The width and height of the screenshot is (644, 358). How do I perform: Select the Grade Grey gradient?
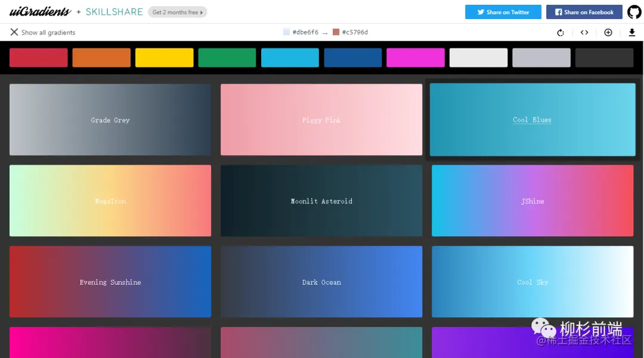pos(110,119)
